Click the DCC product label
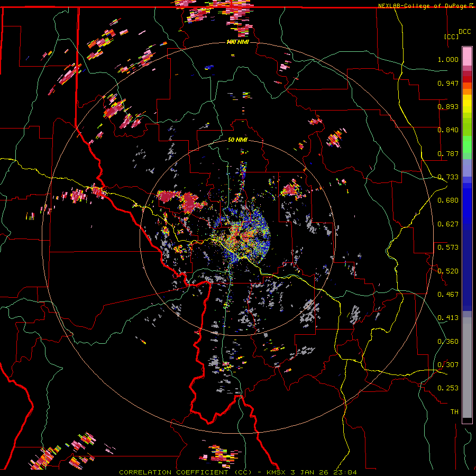This screenshot has width=476, height=476. click(464, 32)
